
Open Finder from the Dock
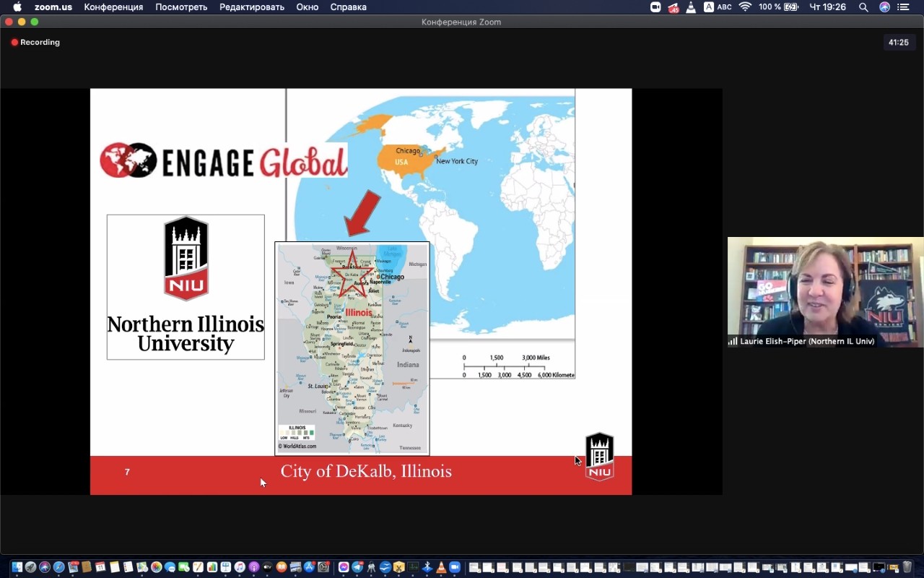coord(17,568)
